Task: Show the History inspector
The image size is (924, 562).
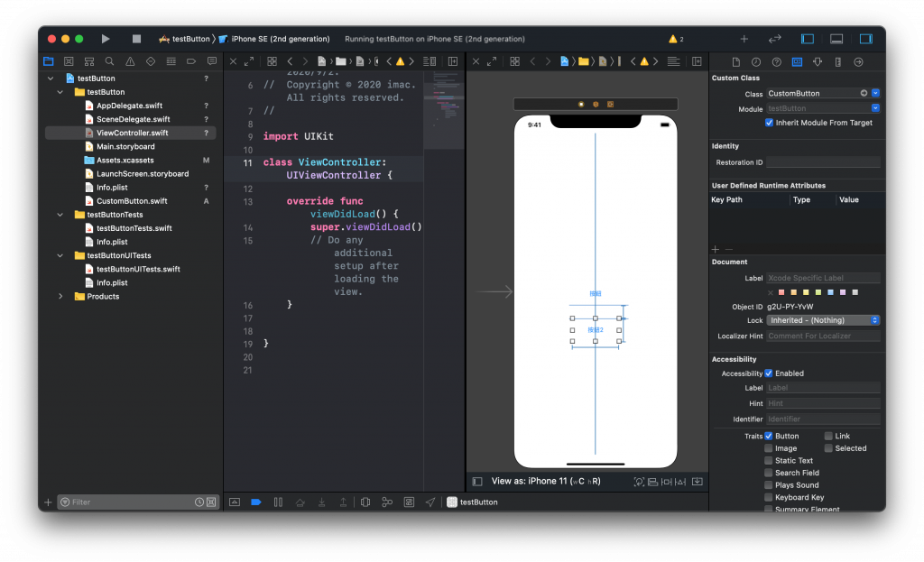Action: [x=756, y=62]
